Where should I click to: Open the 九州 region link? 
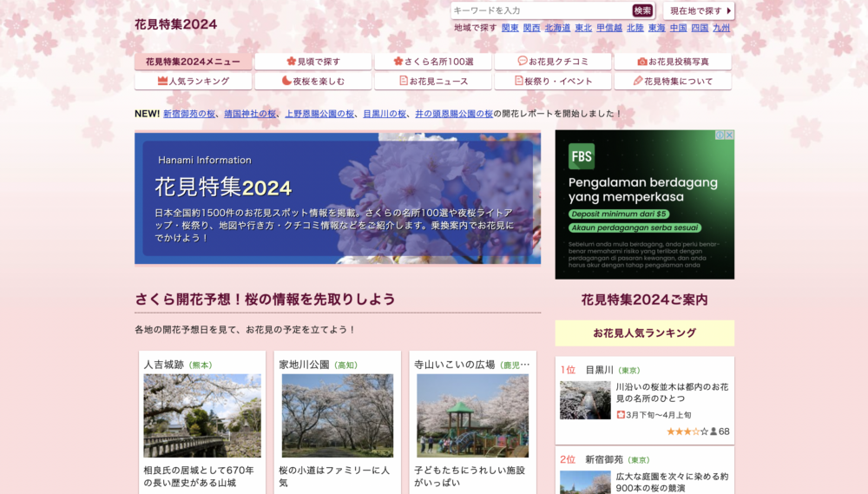pyautogui.click(x=721, y=28)
